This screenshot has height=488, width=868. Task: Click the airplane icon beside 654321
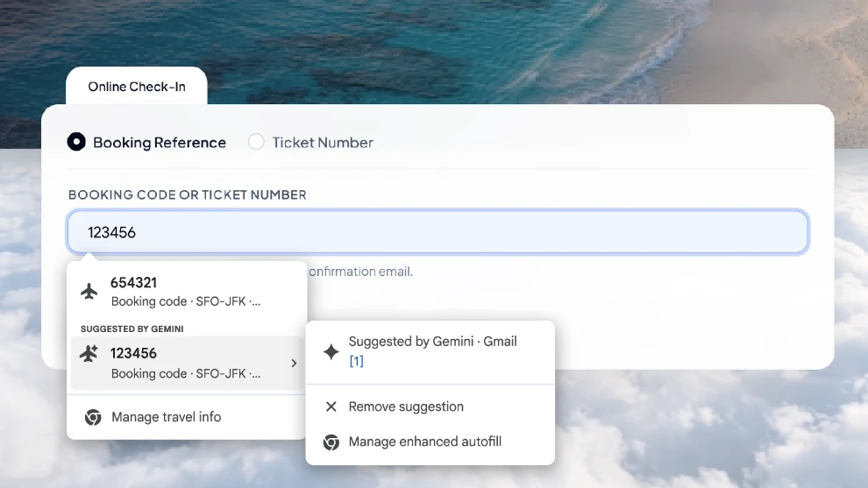pyautogui.click(x=89, y=291)
